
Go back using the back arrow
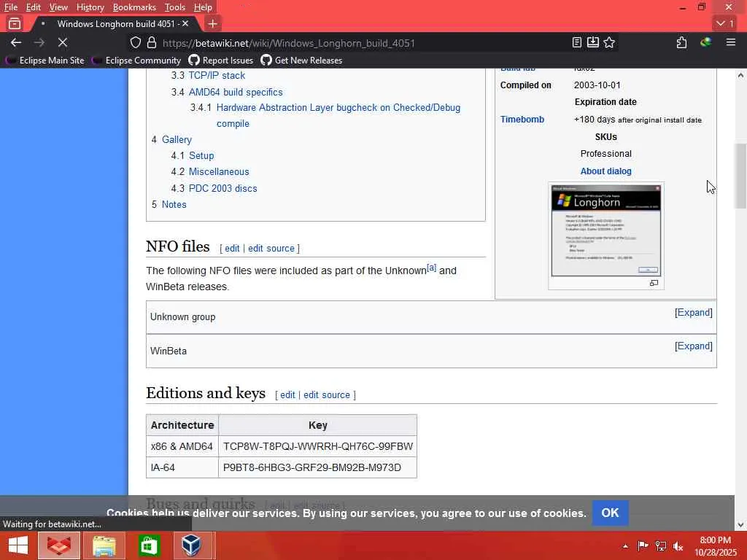point(16,43)
